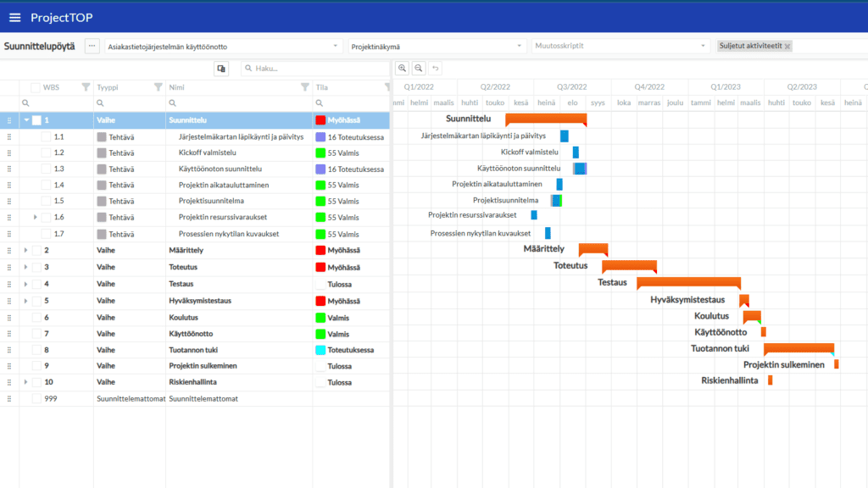This screenshot has width=868, height=488.
Task: Click the Testaus bar in Gantt chart
Action: [688, 283]
